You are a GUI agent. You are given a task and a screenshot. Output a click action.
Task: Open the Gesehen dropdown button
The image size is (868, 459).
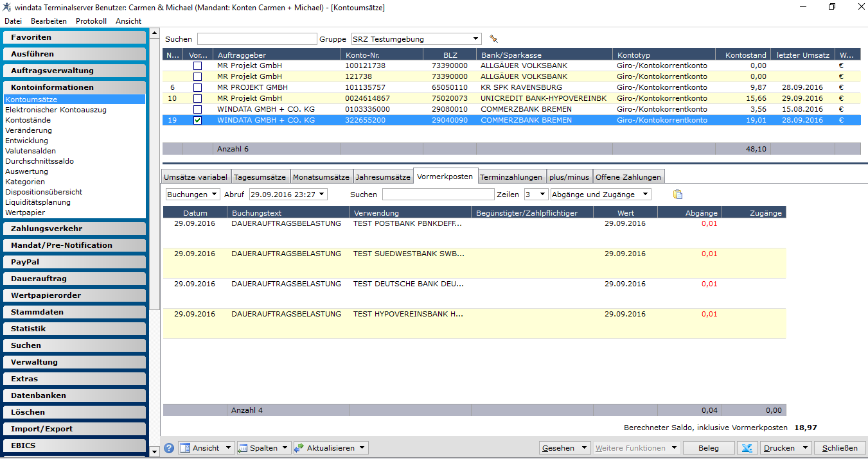click(x=564, y=448)
